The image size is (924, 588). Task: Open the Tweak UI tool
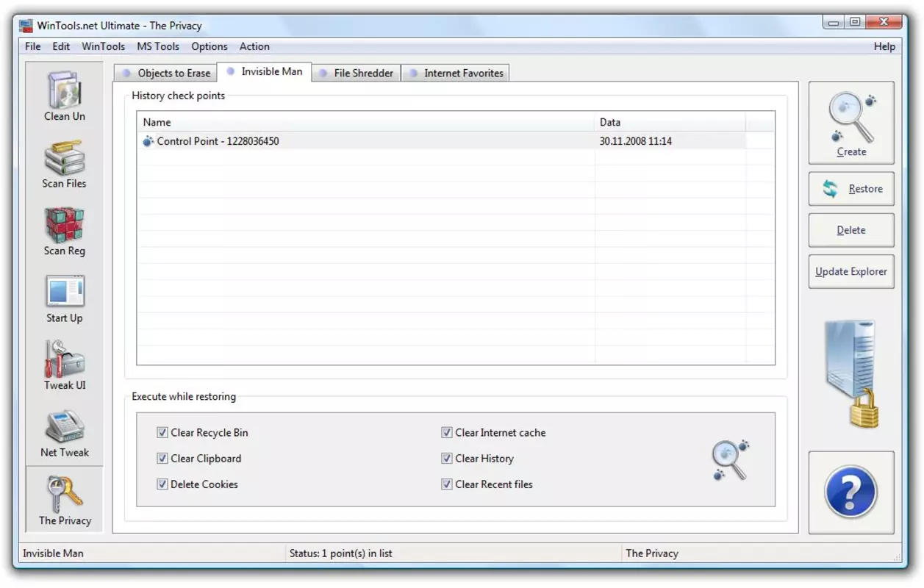pyautogui.click(x=65, y=365)
